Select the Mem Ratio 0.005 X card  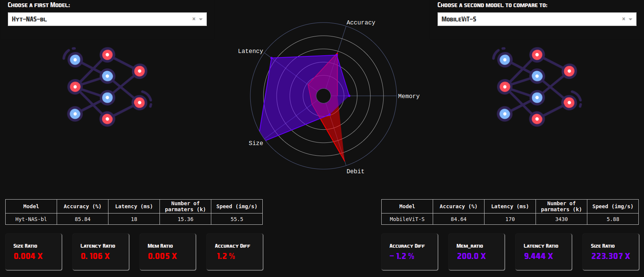pos(168,252)
